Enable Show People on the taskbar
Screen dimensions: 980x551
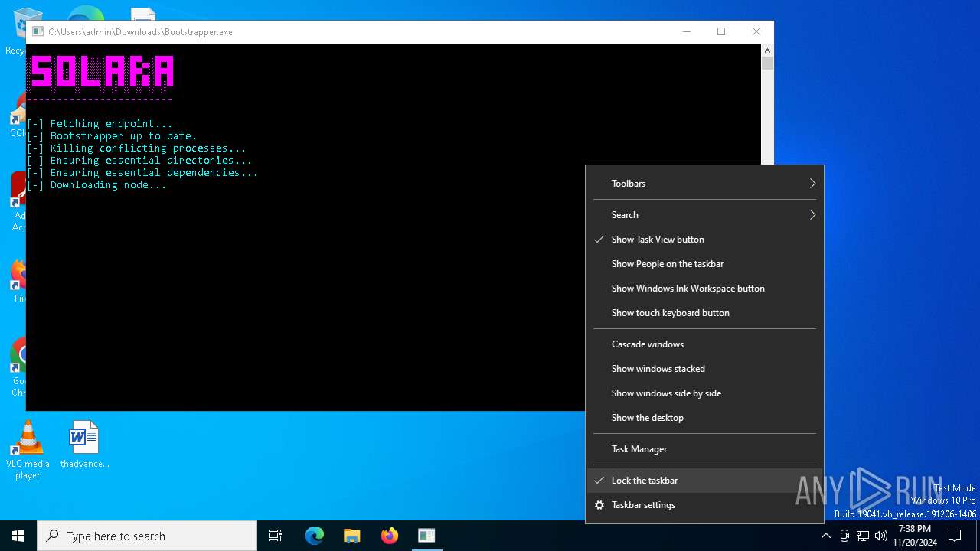[704, 264]
